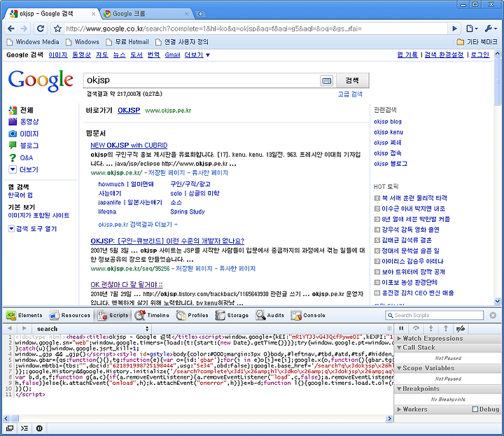Open 뉴스 from top navigation

pyautogui.click(x=119, y=55)
